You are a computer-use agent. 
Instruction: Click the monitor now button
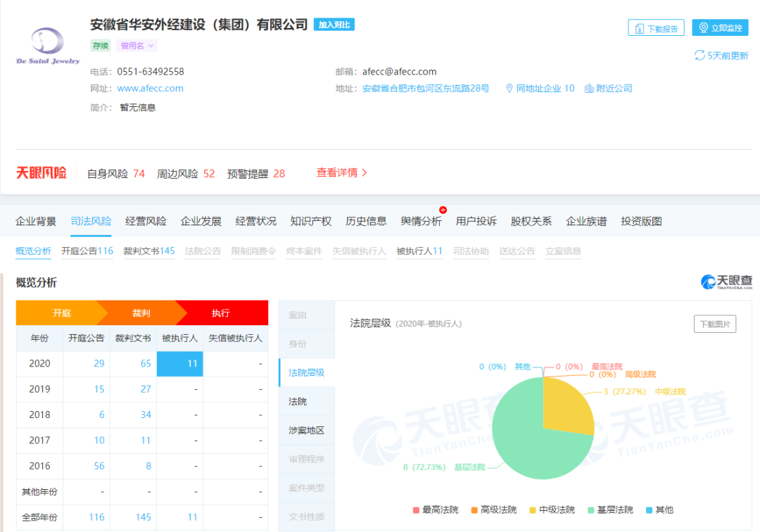[x=719, y=28]
